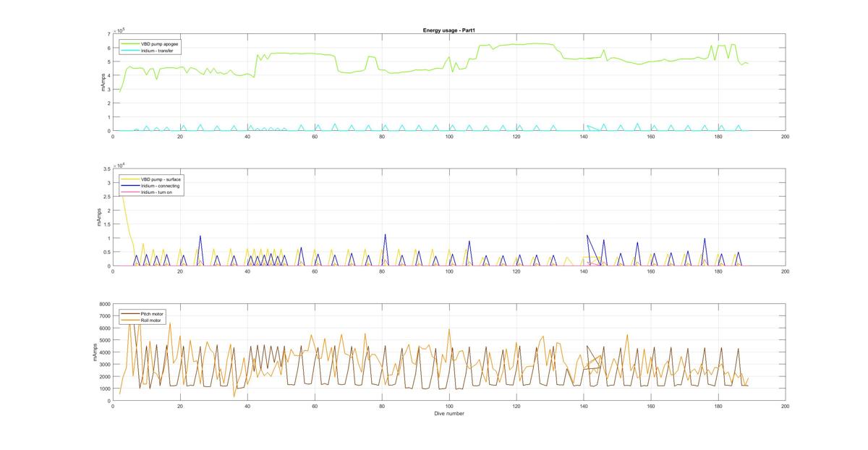The width and height of the screenshot is (868, 450).
Task: Select 'VBD pump - surface' legend entry
Action: [x=161, y=179]
